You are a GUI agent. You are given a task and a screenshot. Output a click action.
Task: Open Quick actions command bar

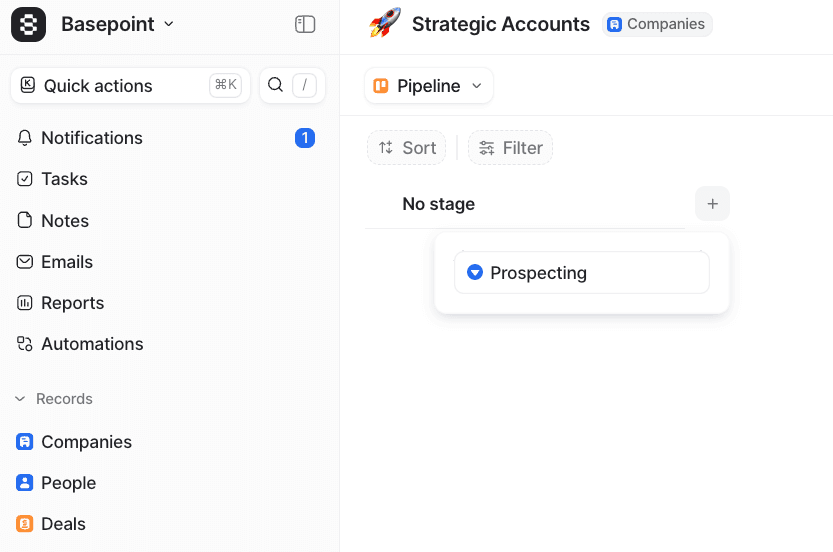point(130,86)
